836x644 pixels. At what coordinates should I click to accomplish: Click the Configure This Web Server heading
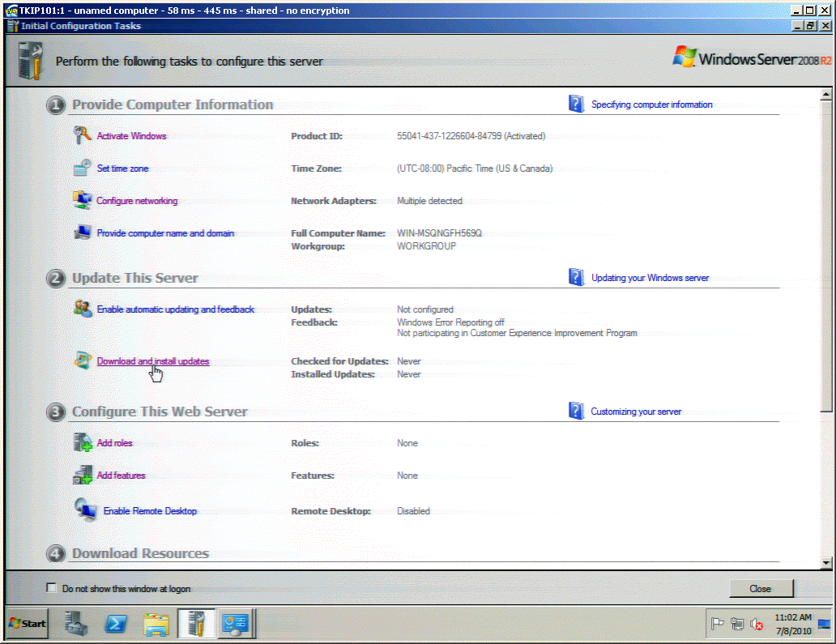tap(160, 412)
